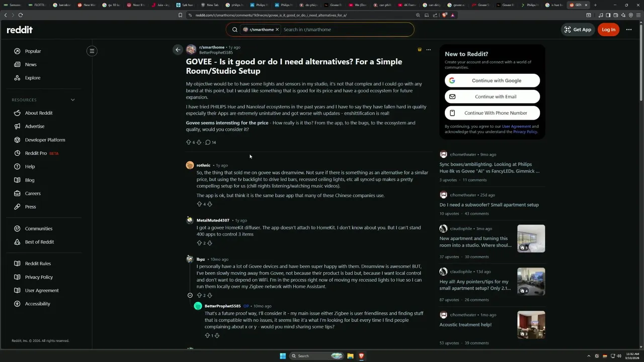Click the search magnifier icon
The image size is (644, 362).
234,30
